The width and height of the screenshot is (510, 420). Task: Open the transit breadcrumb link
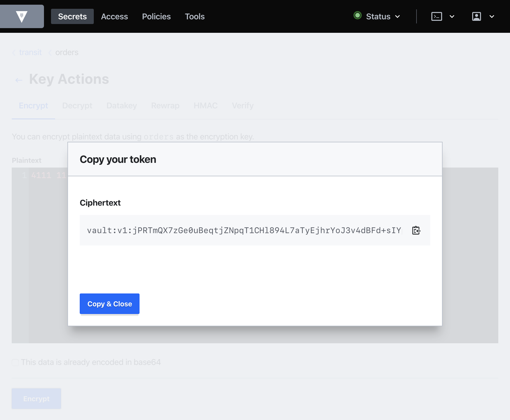click(30, 52)
